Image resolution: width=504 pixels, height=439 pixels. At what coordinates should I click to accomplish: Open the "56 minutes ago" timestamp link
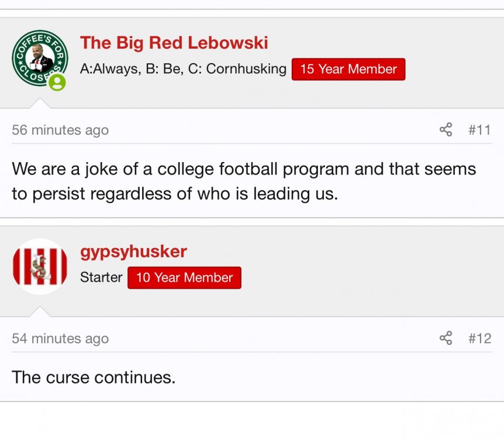(60, 130)
